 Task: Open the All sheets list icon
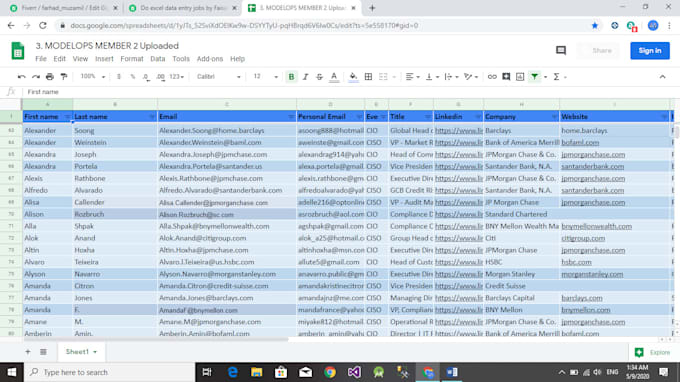click(x=43, y=352)
